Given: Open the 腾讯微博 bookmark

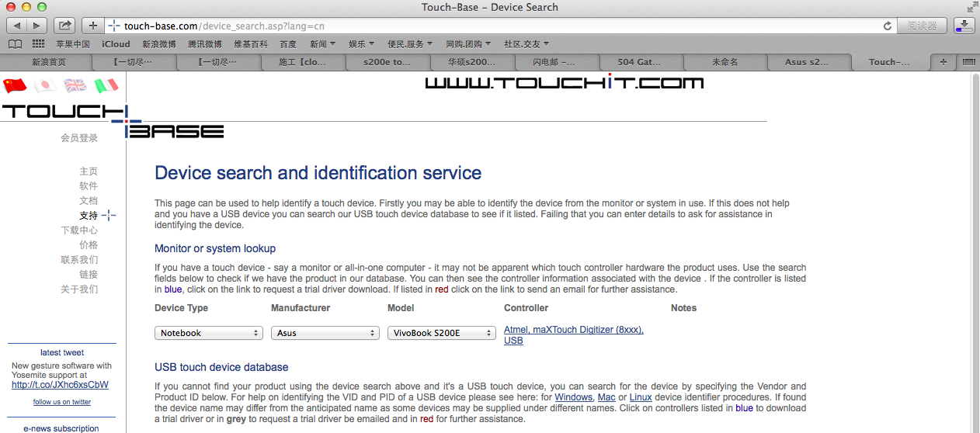Looking at the screenshot, I should click(x=205, y=44).
